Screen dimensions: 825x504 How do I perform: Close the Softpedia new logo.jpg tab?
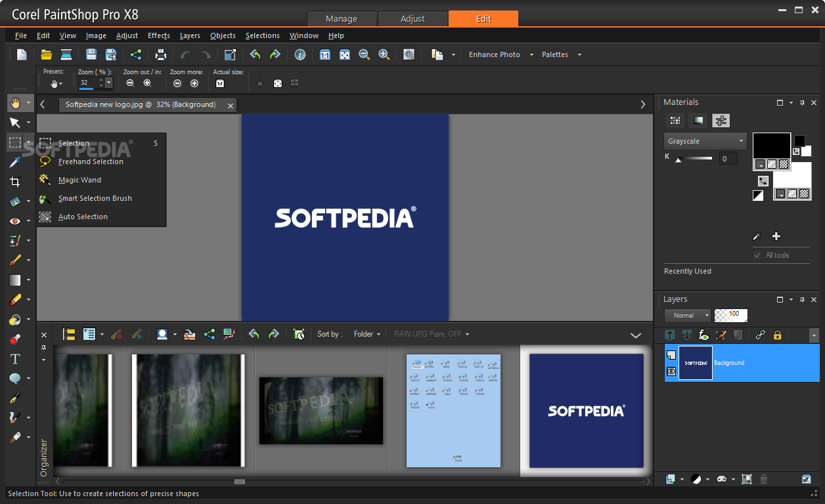pos(231,105)
